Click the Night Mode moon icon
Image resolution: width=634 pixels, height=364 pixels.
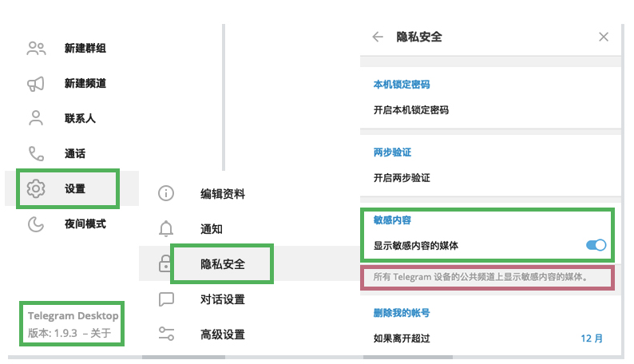[x=36, y=224]
